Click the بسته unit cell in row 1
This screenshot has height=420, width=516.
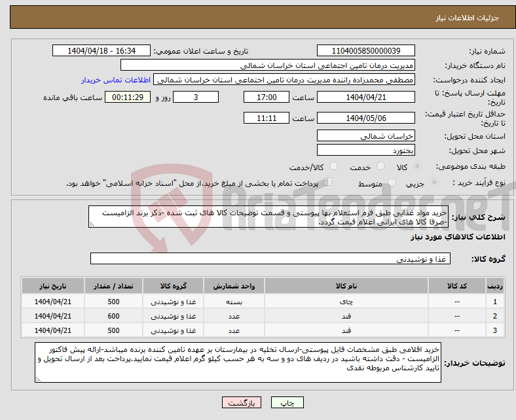click(x=234, y=302)
